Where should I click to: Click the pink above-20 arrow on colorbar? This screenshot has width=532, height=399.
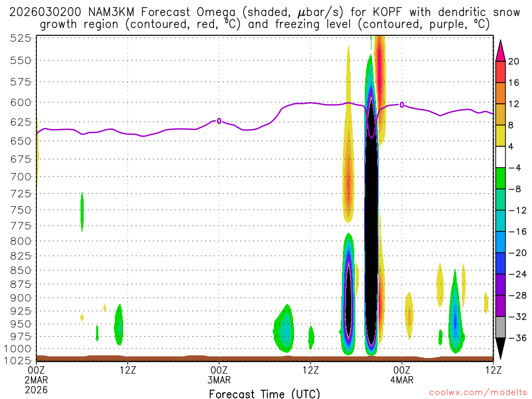[x=500, y=50]
